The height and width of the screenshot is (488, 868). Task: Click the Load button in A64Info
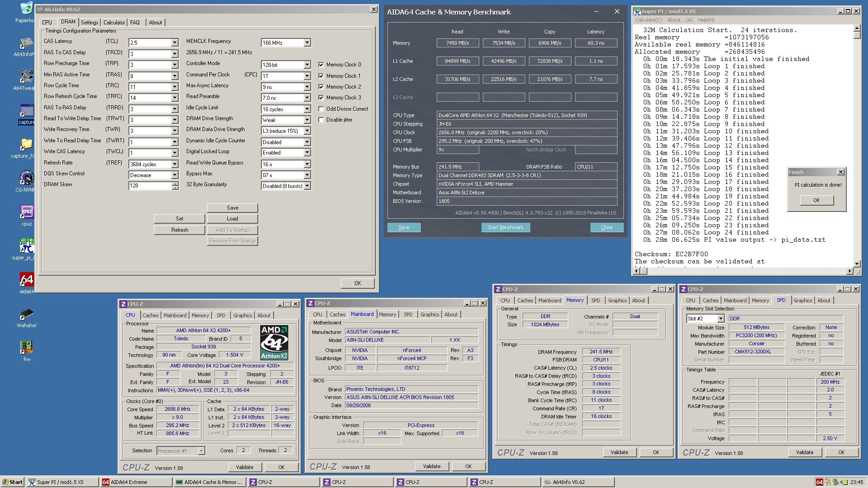coord(232,219)
